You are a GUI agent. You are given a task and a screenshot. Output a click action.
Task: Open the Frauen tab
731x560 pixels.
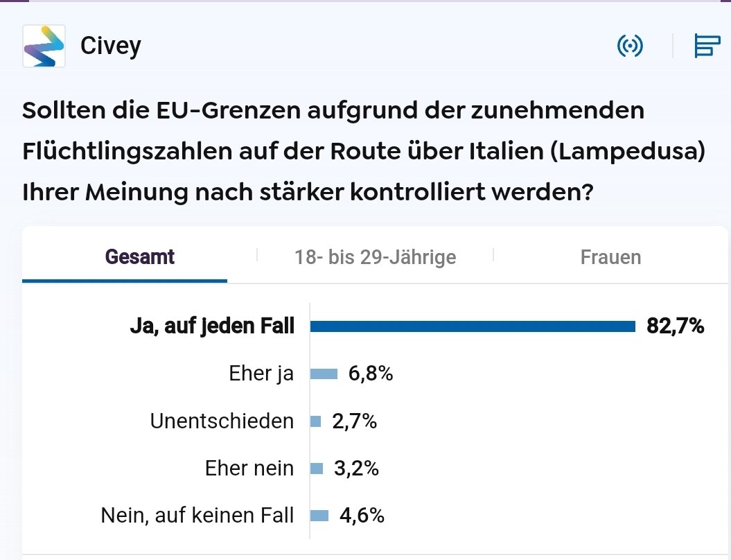(610, 257)
